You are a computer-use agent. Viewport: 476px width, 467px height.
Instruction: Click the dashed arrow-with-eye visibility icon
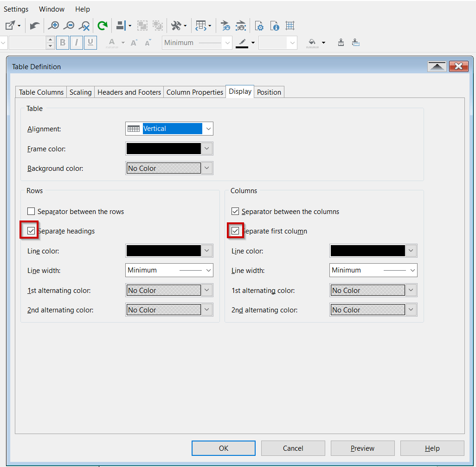coord(241,26)
